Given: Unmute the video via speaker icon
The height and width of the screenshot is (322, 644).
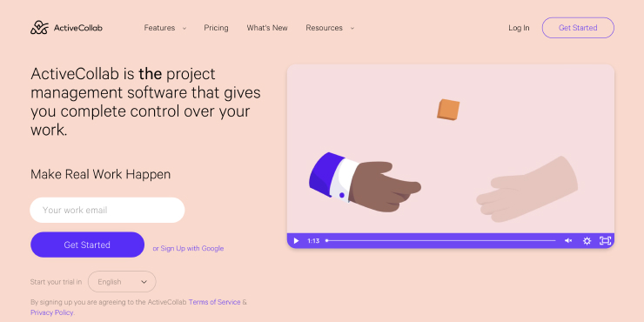Looking at the screenshot, I should click(568, 241).
